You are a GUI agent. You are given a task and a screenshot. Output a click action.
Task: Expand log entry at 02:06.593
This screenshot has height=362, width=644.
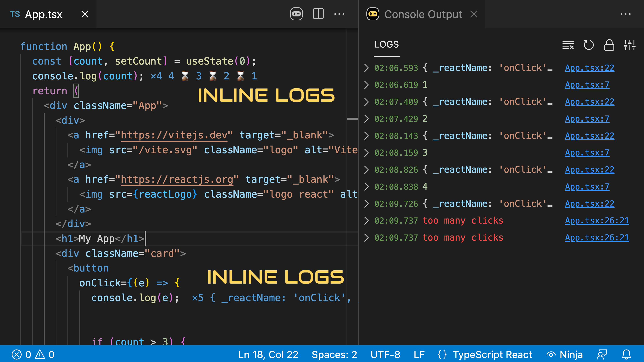(x=367, y=68)
